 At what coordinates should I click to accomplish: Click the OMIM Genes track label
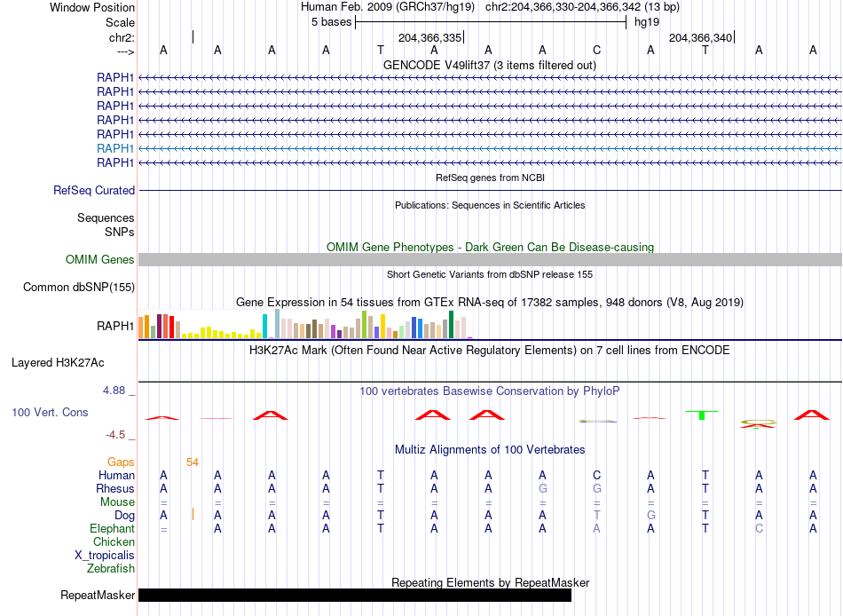tap(100, 260)
